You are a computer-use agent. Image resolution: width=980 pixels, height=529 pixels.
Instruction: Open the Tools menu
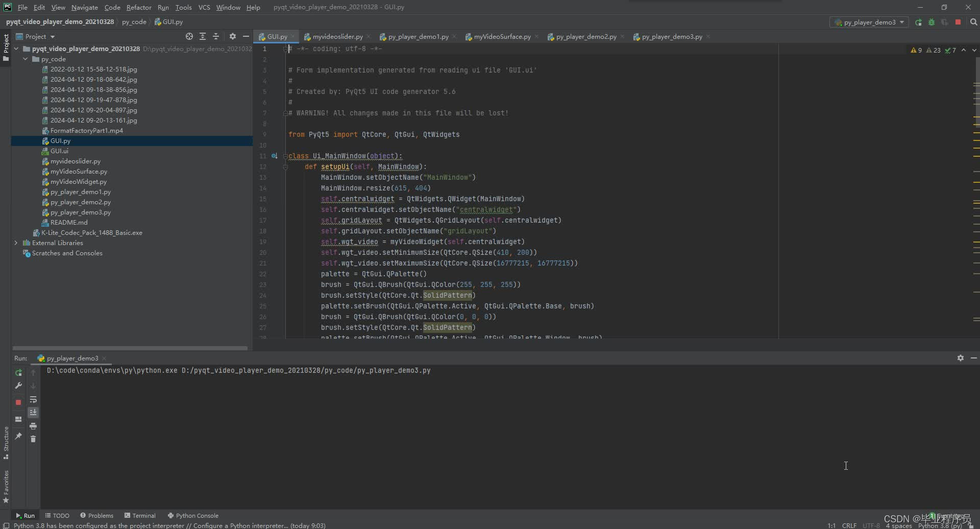pos(183,7)
